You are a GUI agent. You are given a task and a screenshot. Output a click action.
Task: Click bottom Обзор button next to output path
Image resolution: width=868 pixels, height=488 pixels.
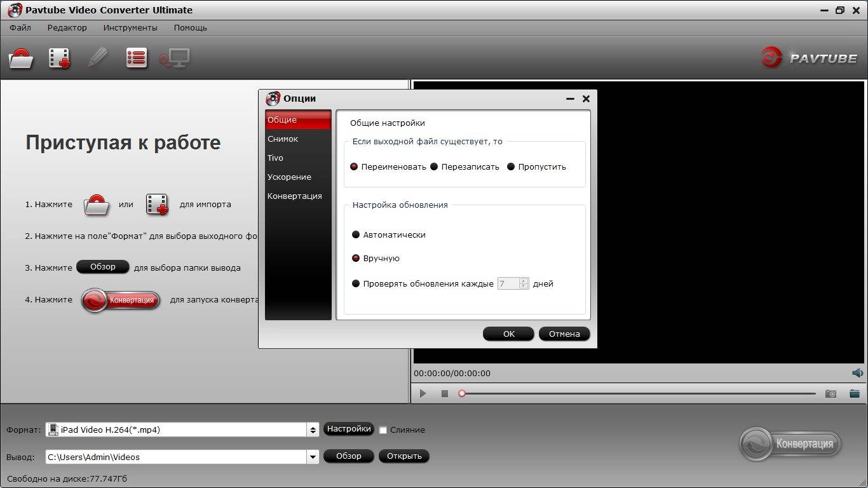click(x=348, y=456)
